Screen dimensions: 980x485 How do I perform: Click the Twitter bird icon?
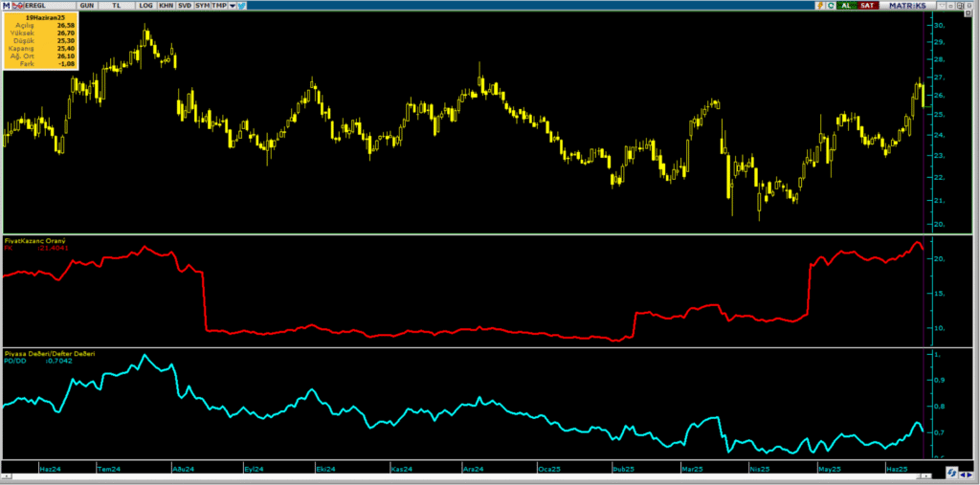click(x=239, y=6)
